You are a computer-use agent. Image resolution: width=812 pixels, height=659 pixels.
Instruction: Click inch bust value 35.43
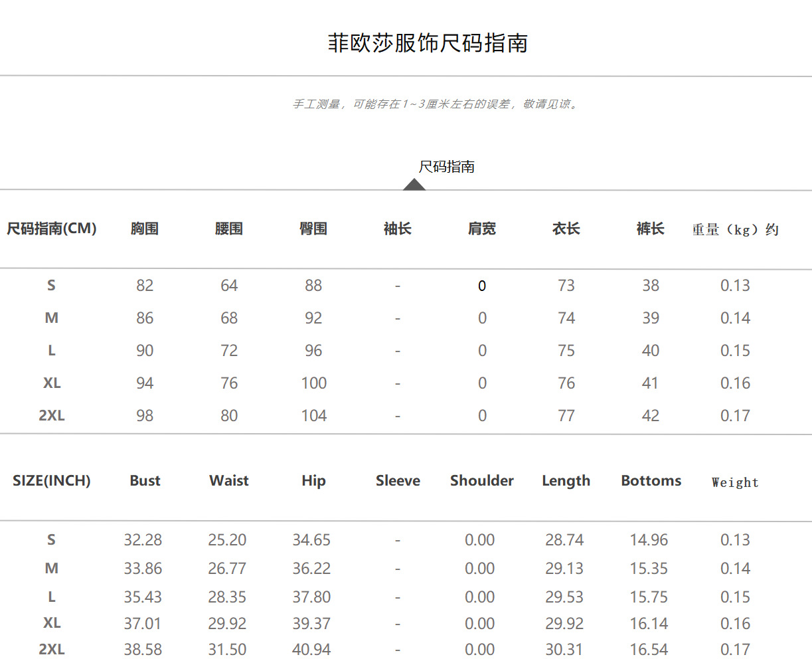143,597
